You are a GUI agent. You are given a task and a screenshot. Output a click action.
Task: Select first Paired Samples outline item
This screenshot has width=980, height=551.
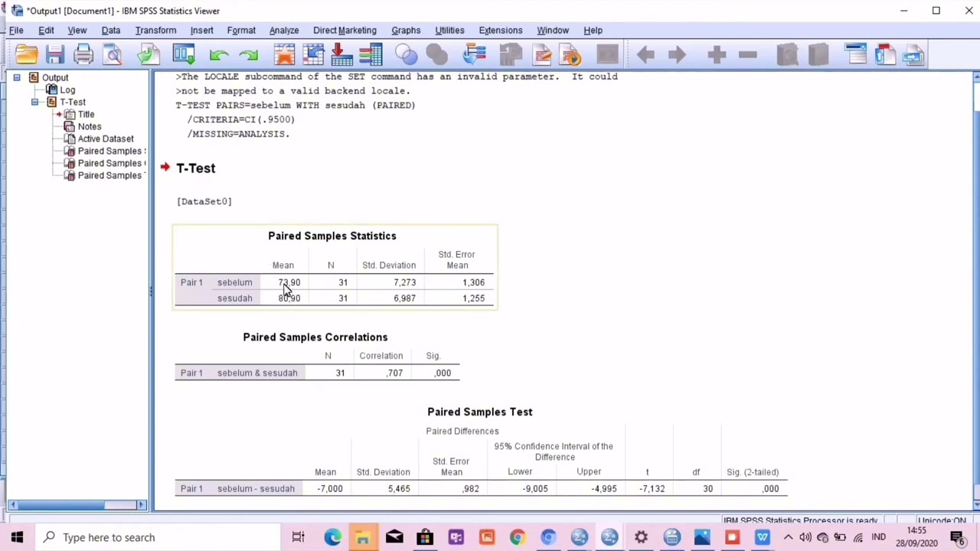point(111,151)
